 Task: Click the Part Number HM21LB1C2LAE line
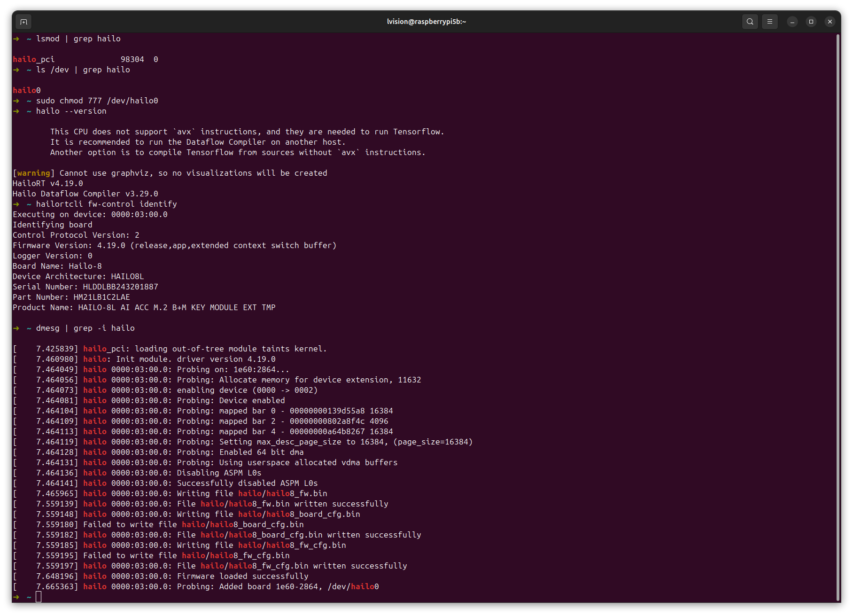coord(71,297)
